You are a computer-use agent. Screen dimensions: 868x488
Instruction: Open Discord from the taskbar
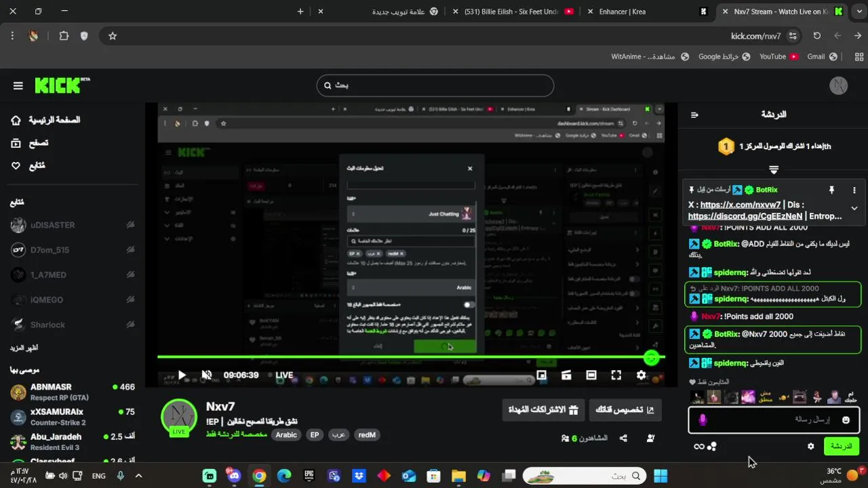[234, 476]
